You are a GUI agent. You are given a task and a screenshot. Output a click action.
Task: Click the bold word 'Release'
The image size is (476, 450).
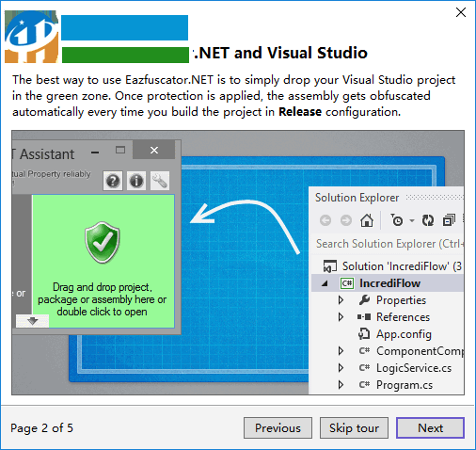[x=300, y=112]
